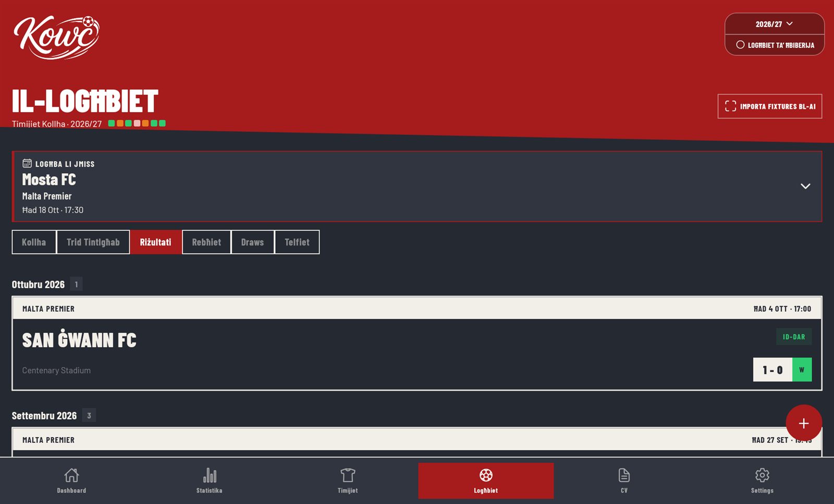This screenshot has height=504, width=834.
Task: Click the scan icon in Importa Fixtures
Action: (731, 106)
